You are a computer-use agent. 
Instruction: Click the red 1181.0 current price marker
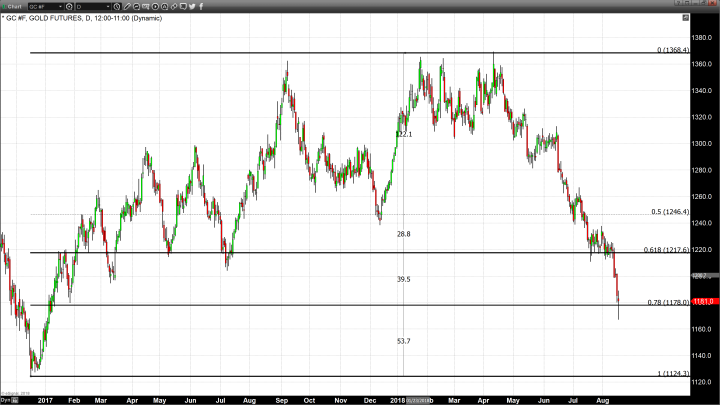coord(704,301)
